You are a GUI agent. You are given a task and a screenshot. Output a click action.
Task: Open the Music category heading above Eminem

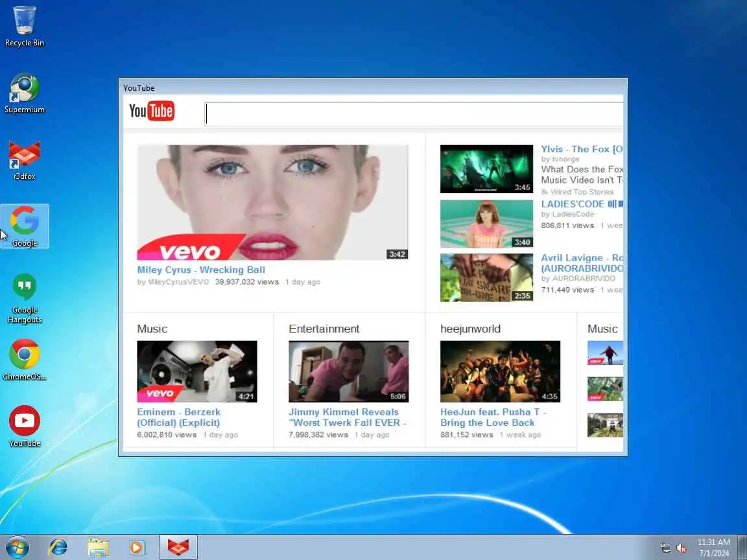(152, 329)
